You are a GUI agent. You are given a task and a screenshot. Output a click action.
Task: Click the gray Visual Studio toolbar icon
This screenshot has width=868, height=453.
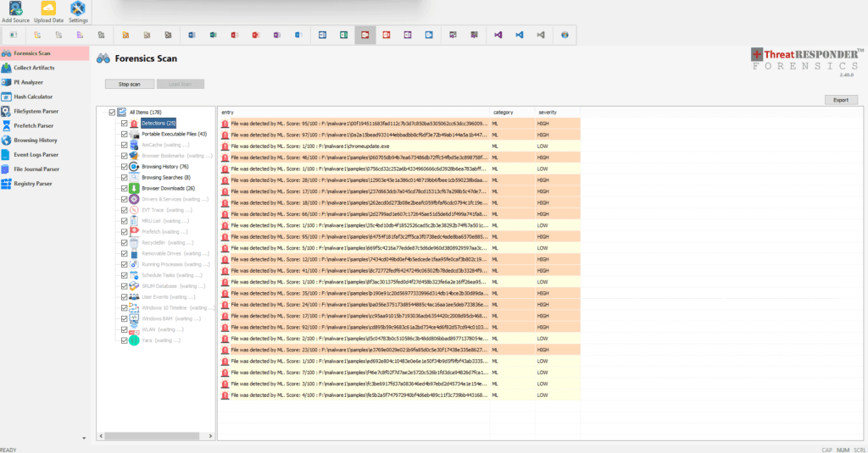click(540, 35)
